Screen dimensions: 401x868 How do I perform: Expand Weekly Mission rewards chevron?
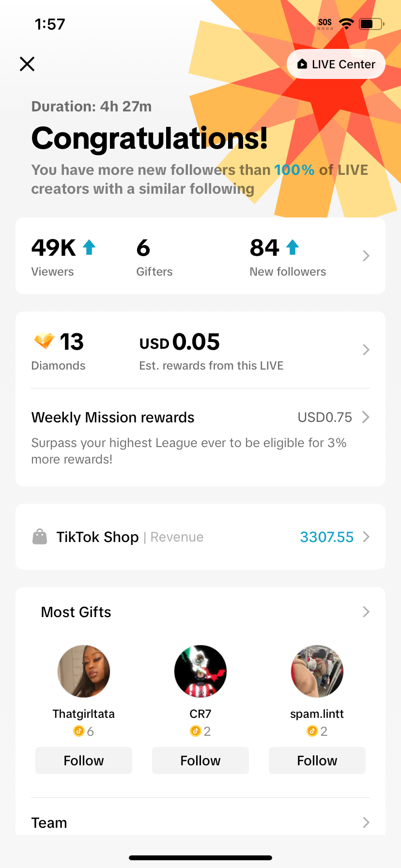pos(366,417)
